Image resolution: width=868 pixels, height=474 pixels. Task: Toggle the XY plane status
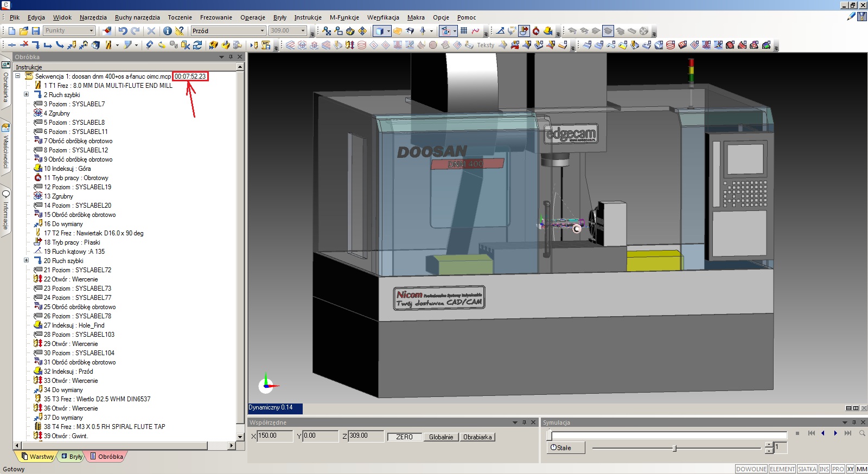(850, 469)
